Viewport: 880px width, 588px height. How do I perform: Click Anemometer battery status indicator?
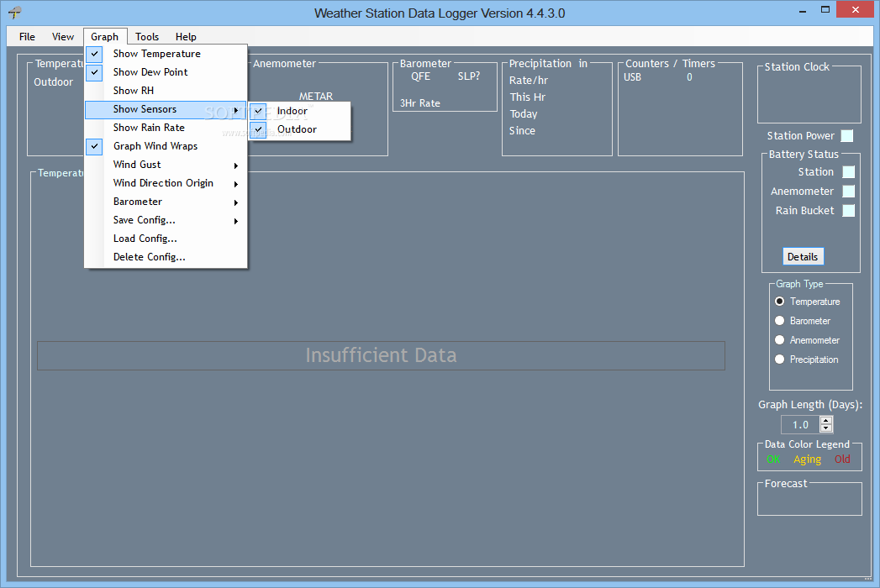pos(849,192)
